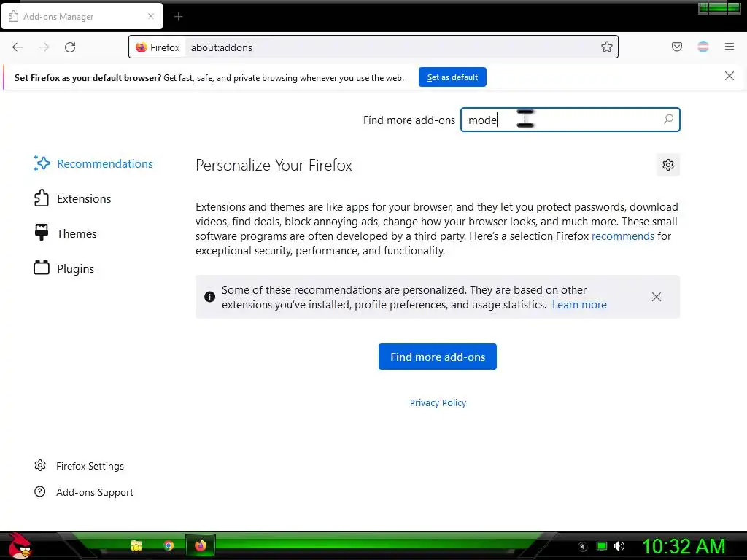The width and height of the screenshot is (747, 560).
Task: Click the Recommendations sparkle icon
Action: (x=42, y=163)
